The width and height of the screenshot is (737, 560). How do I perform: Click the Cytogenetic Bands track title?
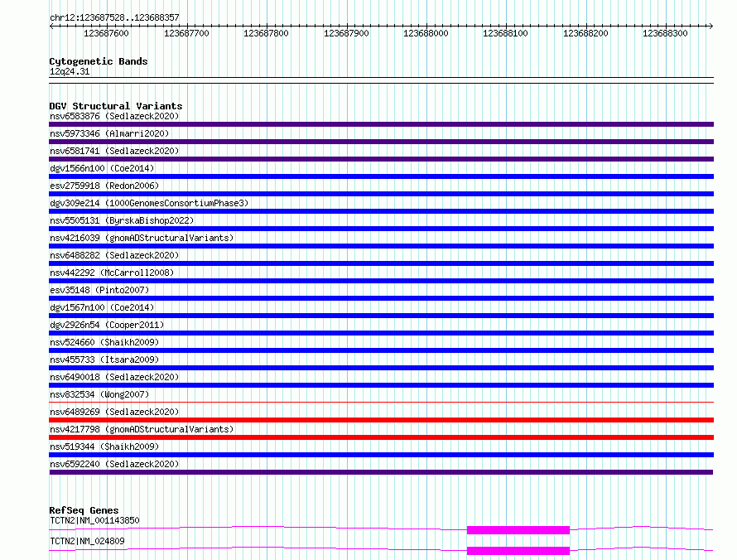(99, 61)
